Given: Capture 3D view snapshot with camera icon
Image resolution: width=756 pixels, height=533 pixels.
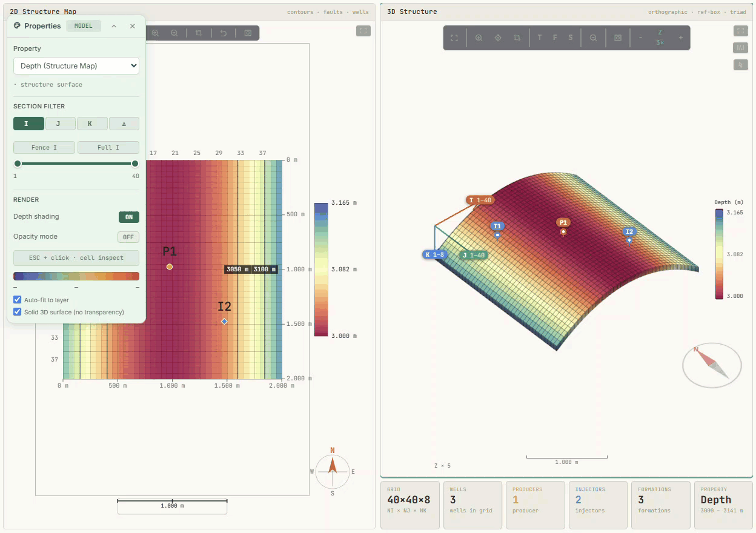Looking at the screenshot, I should point(618,38).
